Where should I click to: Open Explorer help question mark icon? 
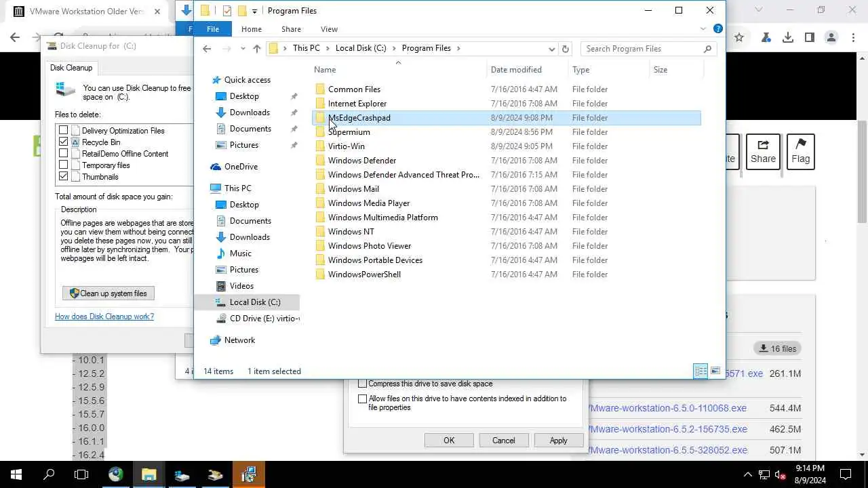717,29
